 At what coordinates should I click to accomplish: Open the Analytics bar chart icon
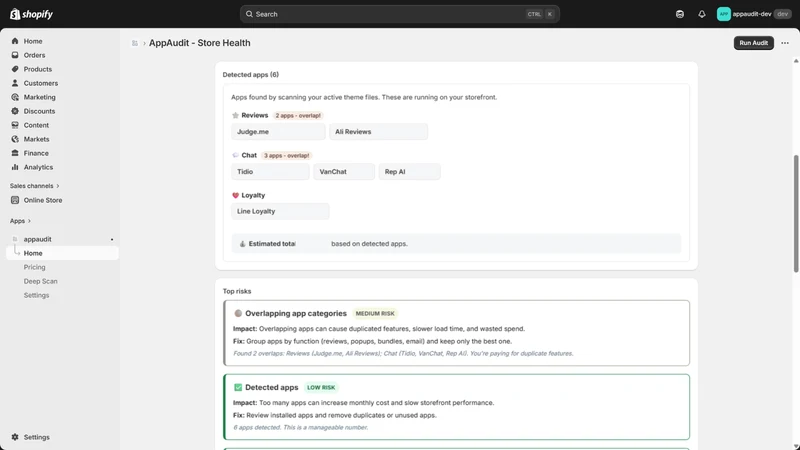click(15, 167)
